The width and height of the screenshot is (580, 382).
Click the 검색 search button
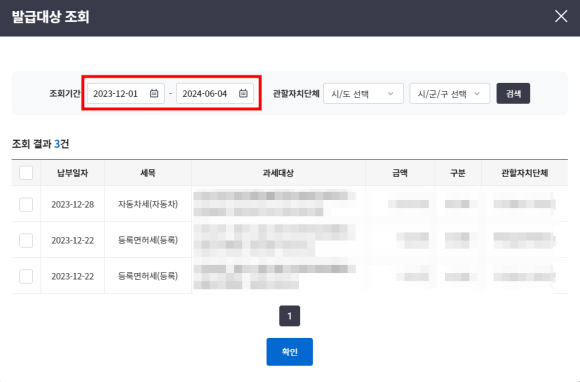[x=513, y=94]
